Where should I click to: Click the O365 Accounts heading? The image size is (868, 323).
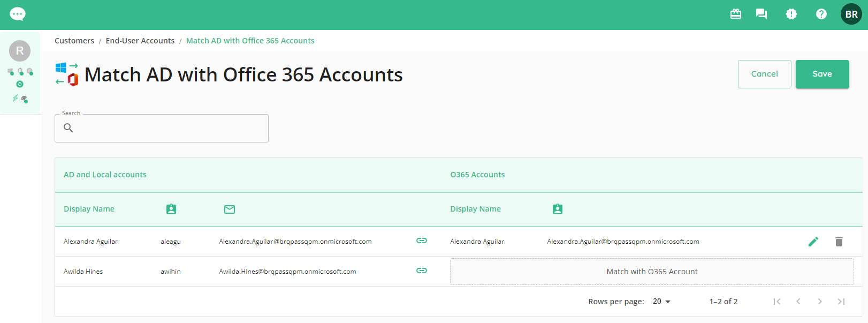(477, 175)
